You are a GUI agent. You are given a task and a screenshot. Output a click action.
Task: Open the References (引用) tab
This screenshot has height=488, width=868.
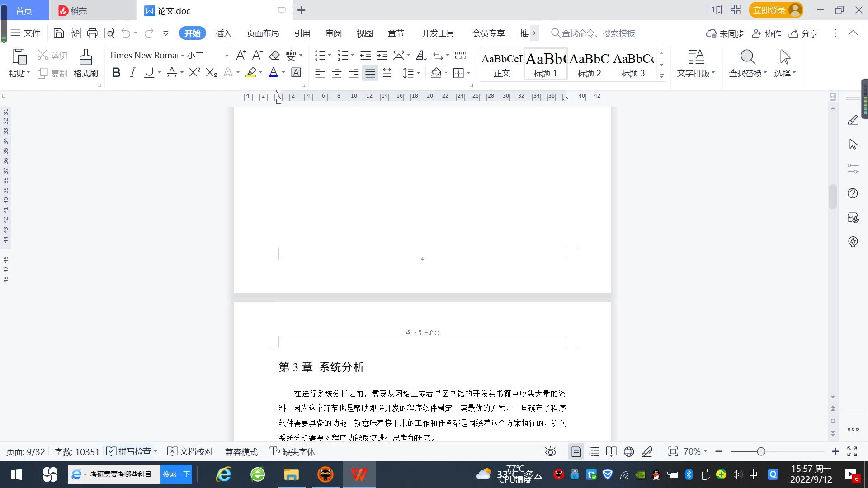[x=302, y=33]
